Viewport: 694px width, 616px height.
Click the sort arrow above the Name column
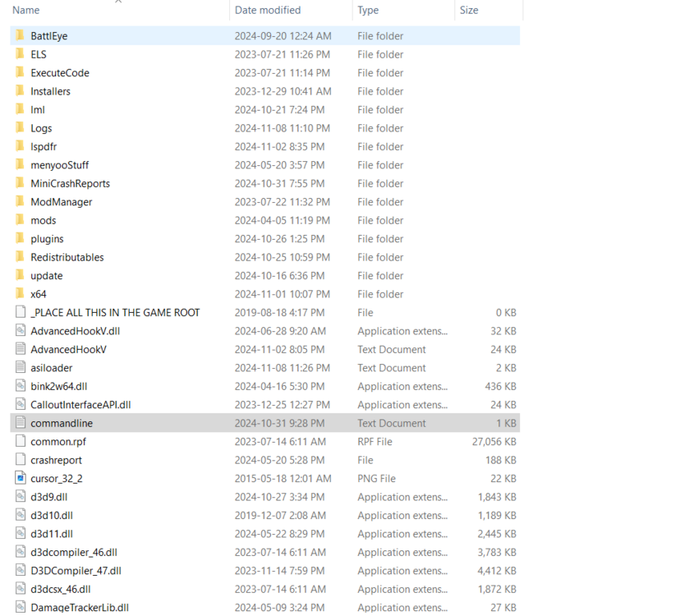pyautogui.click(x=117, y=3)
